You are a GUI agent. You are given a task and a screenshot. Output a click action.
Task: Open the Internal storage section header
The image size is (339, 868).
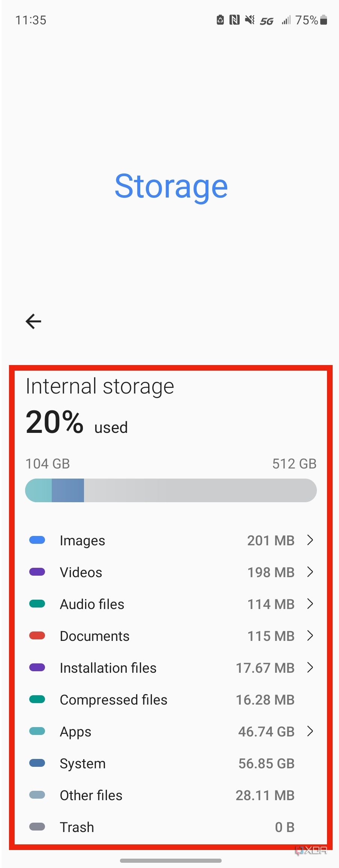coord(99,386)
